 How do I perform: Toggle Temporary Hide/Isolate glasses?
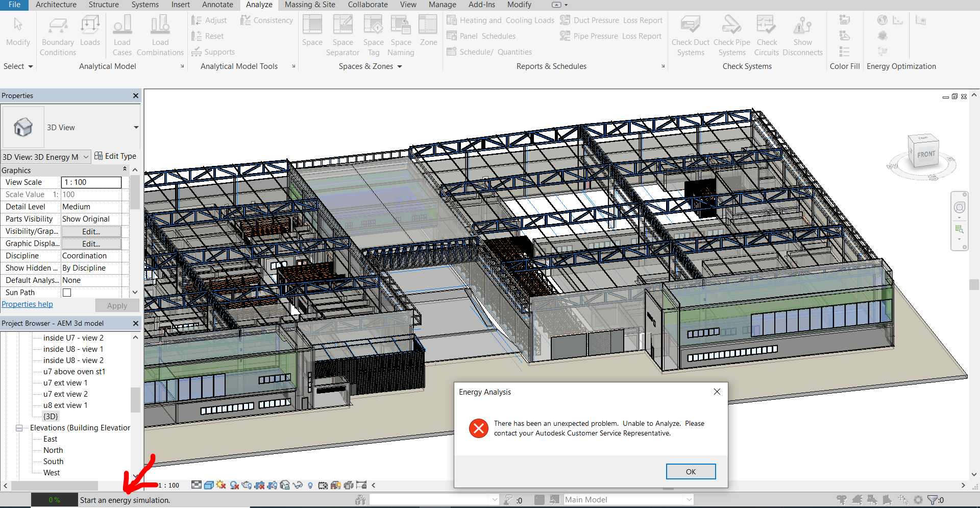coord(298,485)
